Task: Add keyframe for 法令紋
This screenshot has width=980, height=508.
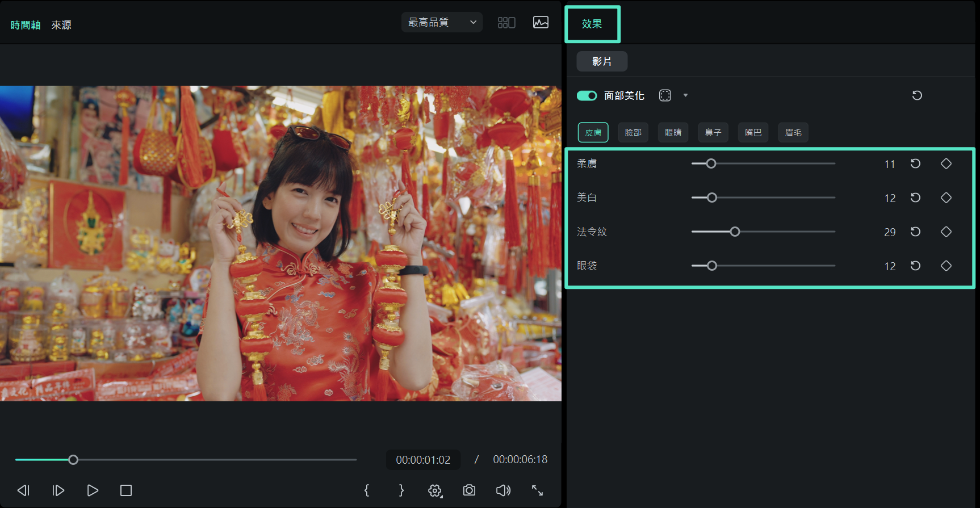Action: point(946,232)
